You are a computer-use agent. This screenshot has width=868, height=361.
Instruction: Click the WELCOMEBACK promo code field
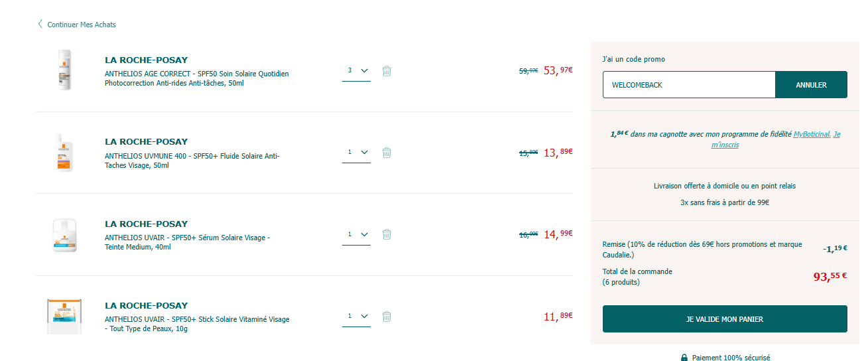(689, 85)
